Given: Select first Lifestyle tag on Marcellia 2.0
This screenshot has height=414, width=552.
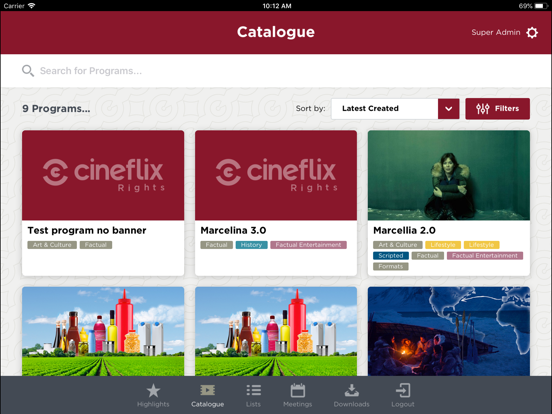Looking at the screenshot, I should [443, 245].
